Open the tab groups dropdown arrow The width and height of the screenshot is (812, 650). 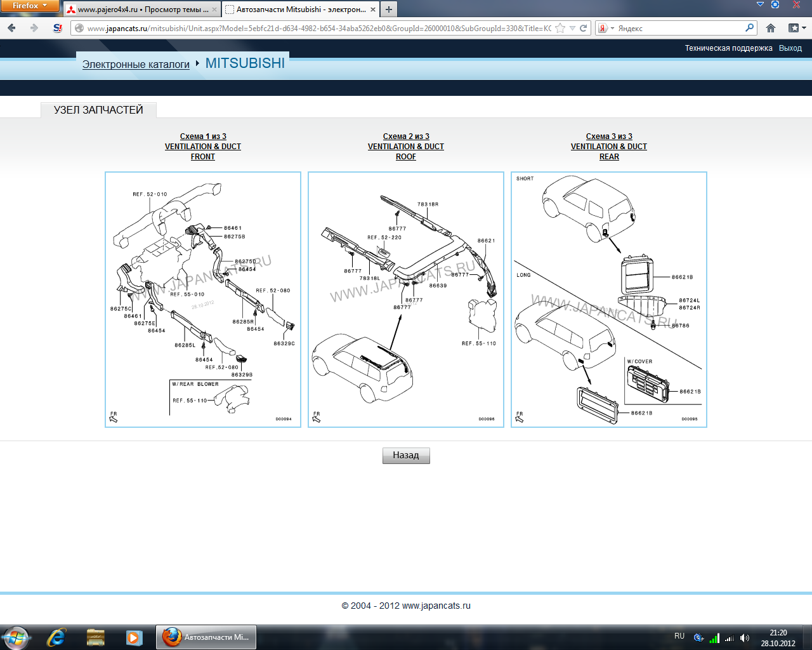[761, 4]
